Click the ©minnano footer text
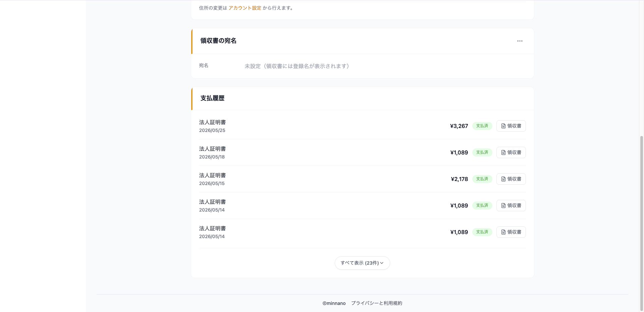644x312 pixels. tap(334, 303)
